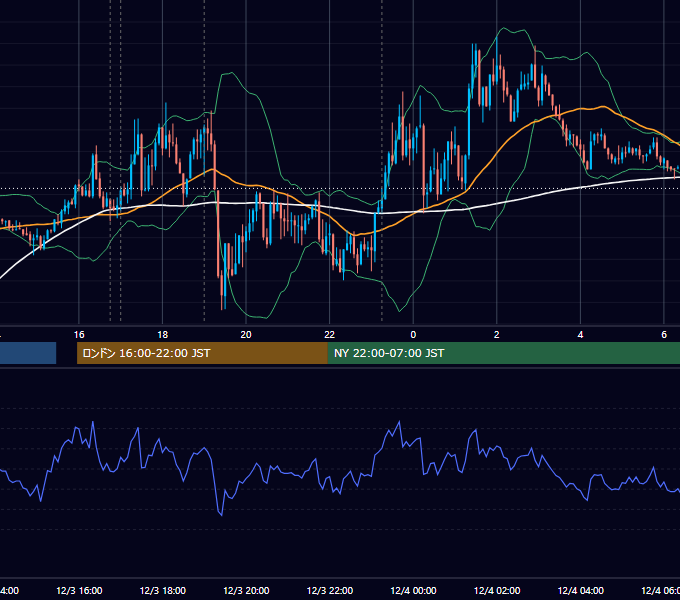Click the NY 22:00-07:00 JST session bar
This screenshot has height=600, width=680.
pos(503,353)
